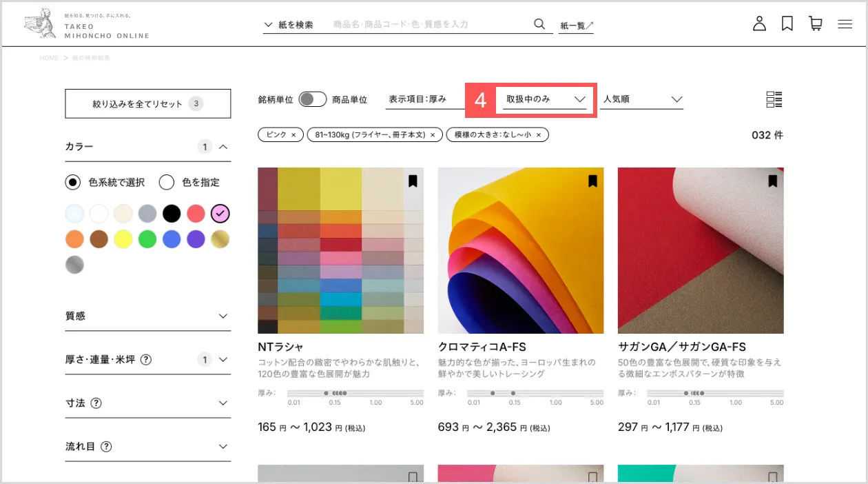Viewport: 868px width, 484px height.
Task: Open the hamburger menu
Action: pyautogui.click(x=845, y=24)
